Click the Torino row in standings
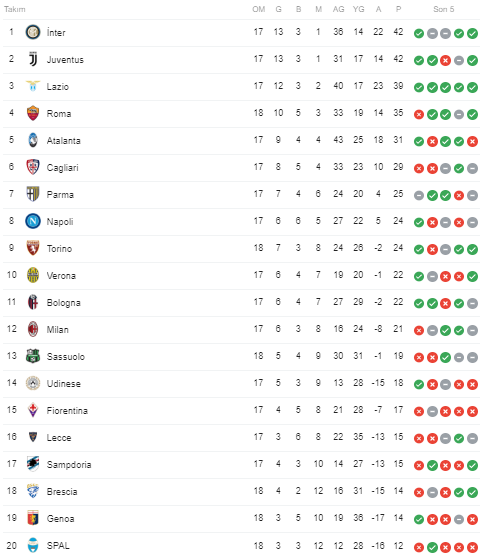480x556 pixels. (241, 249)
